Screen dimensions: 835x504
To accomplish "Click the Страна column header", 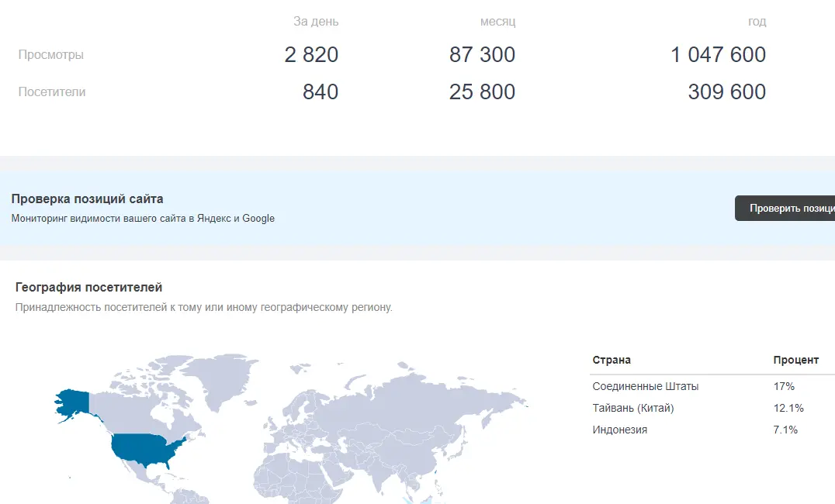I will coord(612,360).
